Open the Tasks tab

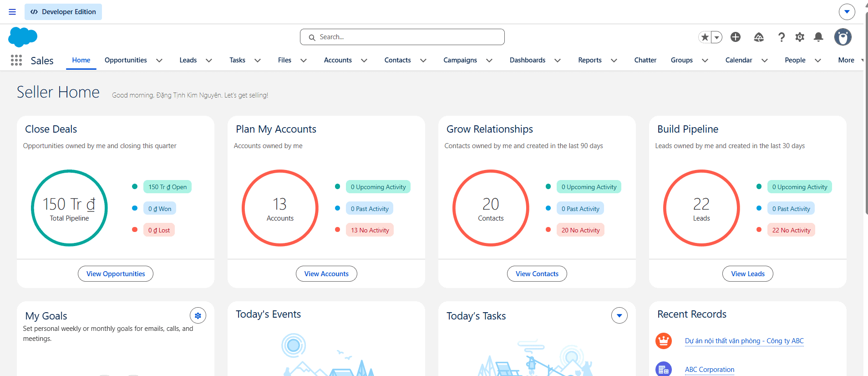click(237, 60)
